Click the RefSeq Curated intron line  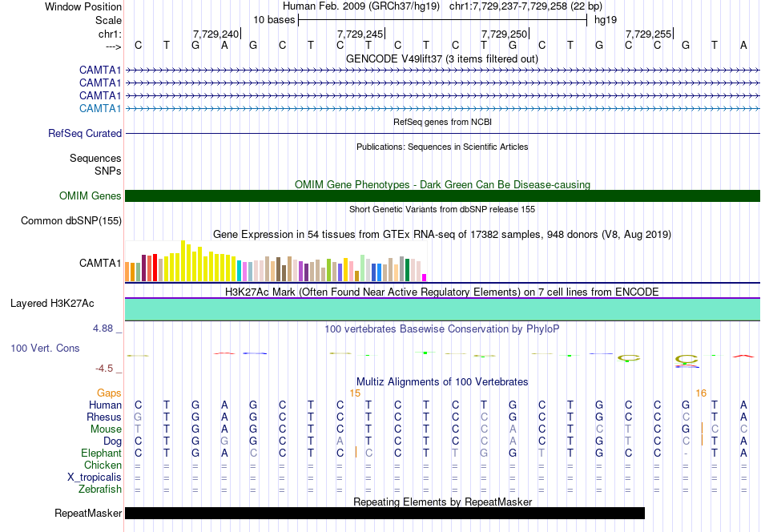click(x=442, y=133)
